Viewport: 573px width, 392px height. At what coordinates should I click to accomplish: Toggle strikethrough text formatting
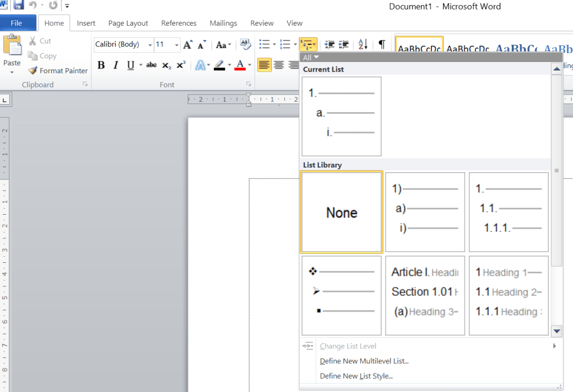tap(151, 65)
